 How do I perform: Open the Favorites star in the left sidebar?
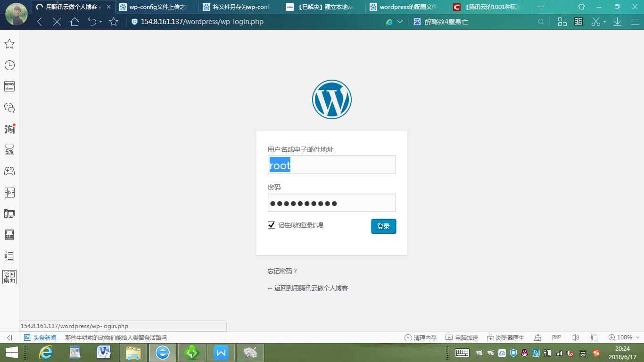9,44
